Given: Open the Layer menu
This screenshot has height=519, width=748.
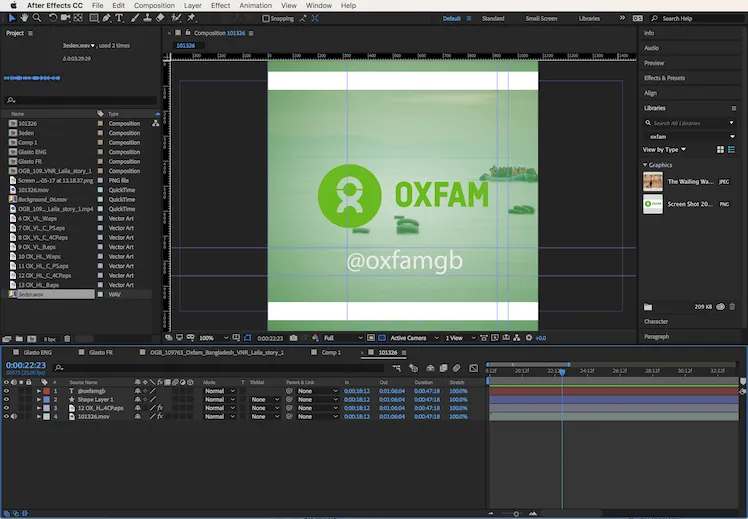Looking at the screenshot, I should click(x=193, y=5).
